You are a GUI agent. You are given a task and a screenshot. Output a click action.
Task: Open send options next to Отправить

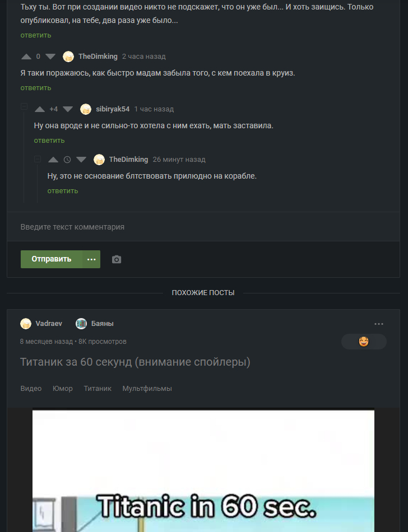(x=91, y=259)
